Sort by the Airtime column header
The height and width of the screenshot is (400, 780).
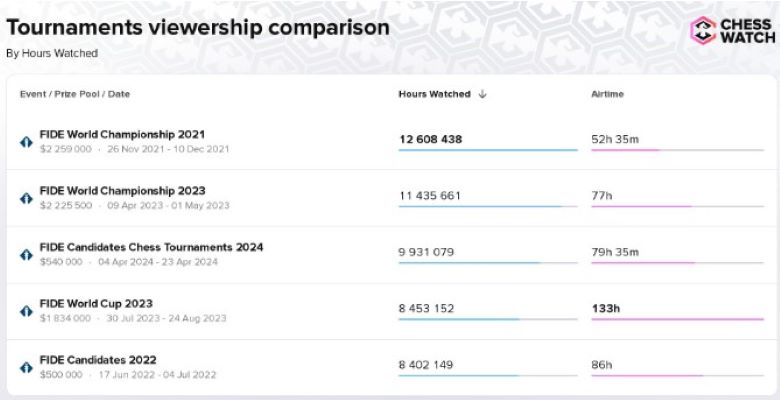click(608, 94)
